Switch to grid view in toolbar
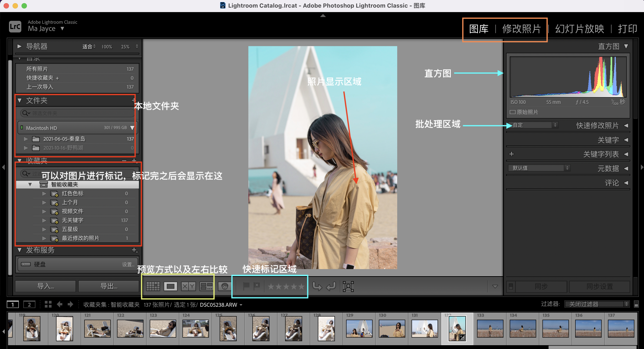Viewport: 644px width, 349px height. (153, 286)
